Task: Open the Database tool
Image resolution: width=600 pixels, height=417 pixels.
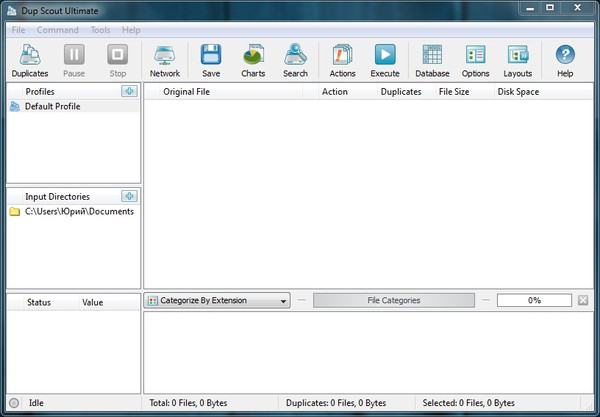Action: pos(432,60)
